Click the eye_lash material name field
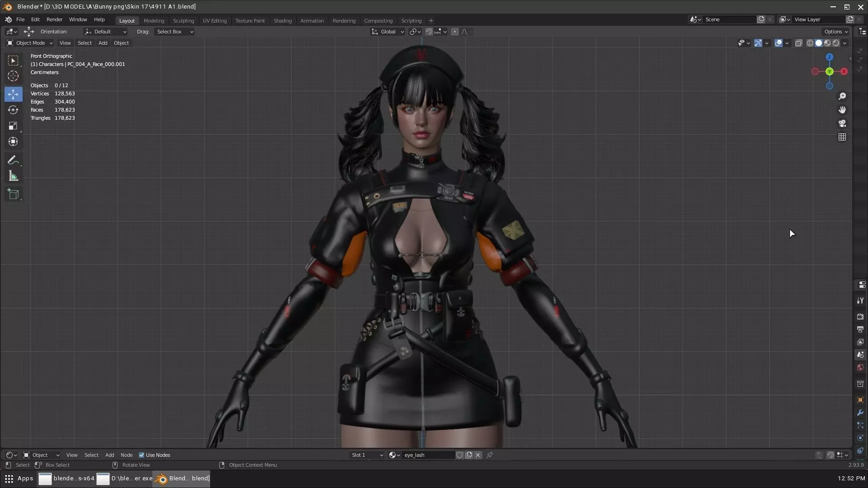Screen dimensions: 868x488 tap(429, 455)
